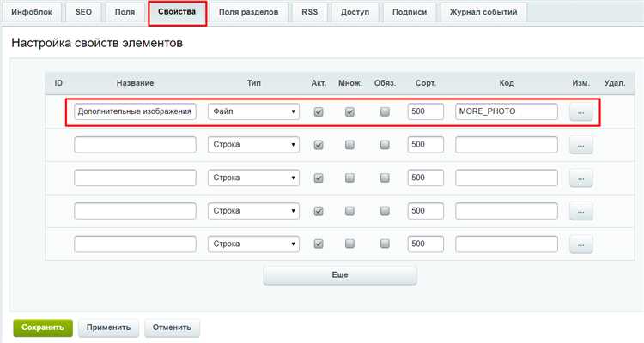Open the Поля разделов tab
The width and height of the screenshot is (644, 343).
pyautogui.click(x=248, y=12)
